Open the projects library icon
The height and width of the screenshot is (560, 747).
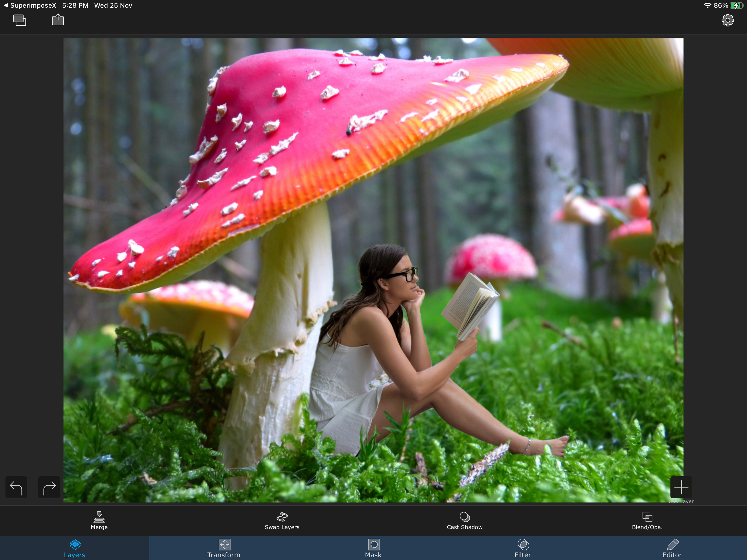coord(20,20)
